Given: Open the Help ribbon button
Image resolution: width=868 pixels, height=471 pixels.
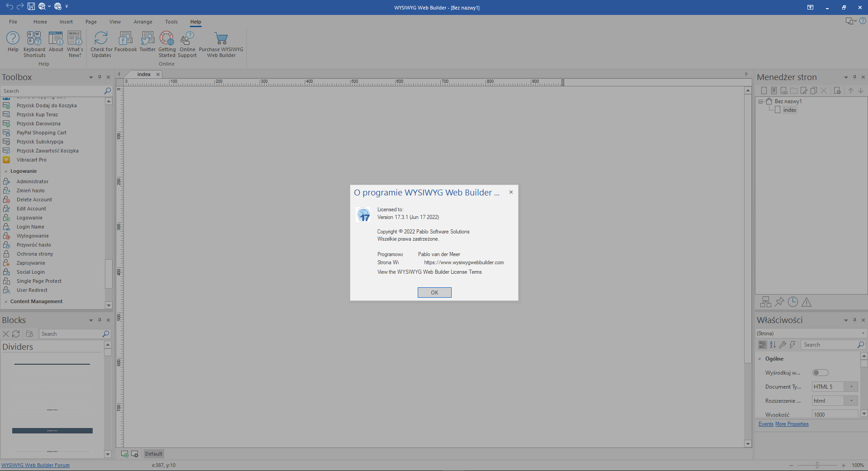Looking at the screenshot, I should [13, 42].
